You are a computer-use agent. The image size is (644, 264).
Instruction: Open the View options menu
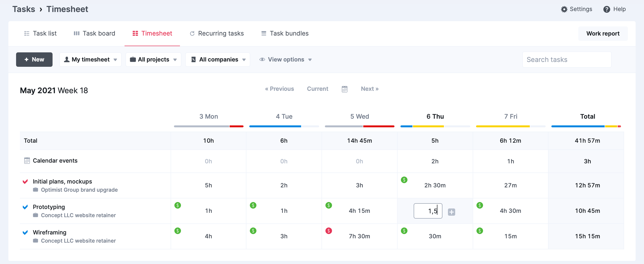click(285, 59)
